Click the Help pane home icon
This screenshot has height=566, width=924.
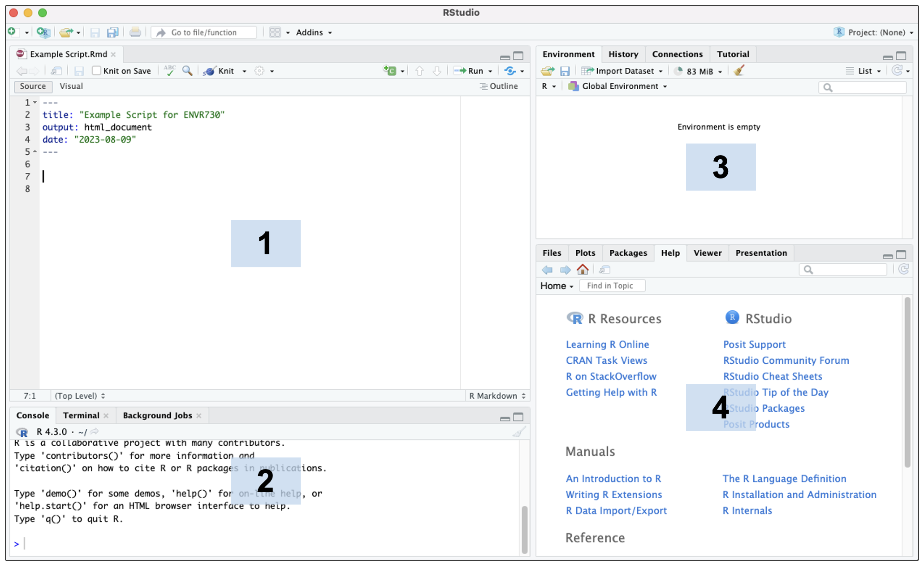click(583, 270)
